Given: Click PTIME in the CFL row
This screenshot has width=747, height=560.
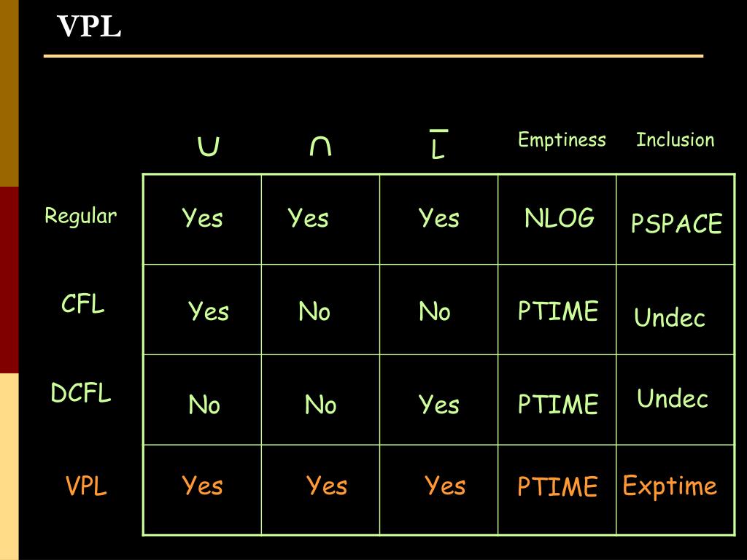Looking at the screenshot, I should (x=558, y=311).
